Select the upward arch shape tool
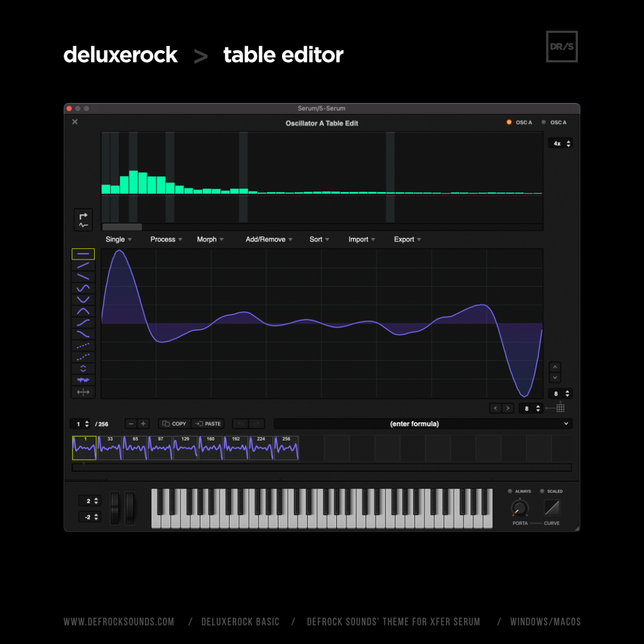 click(83, 311)
